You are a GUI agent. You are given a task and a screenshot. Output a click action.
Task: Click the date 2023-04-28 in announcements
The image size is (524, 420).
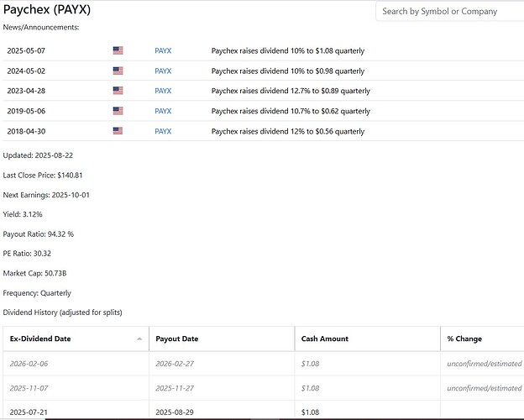click(26, 91)
